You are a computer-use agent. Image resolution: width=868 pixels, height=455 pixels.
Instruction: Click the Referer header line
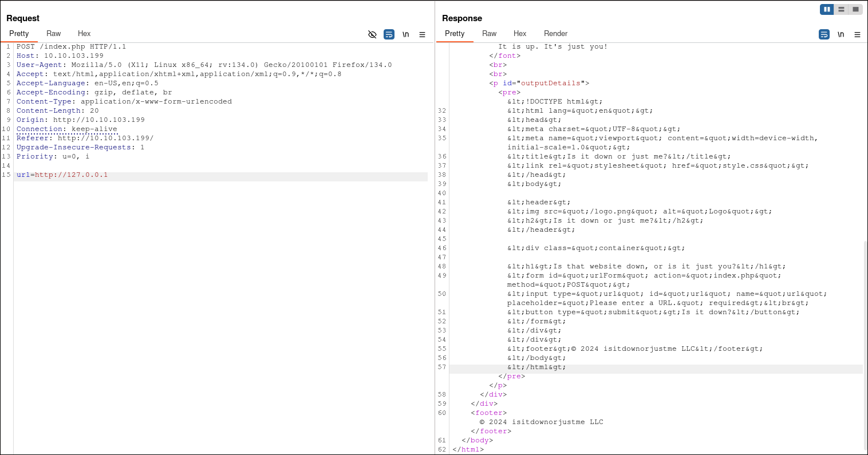(85, 138)
